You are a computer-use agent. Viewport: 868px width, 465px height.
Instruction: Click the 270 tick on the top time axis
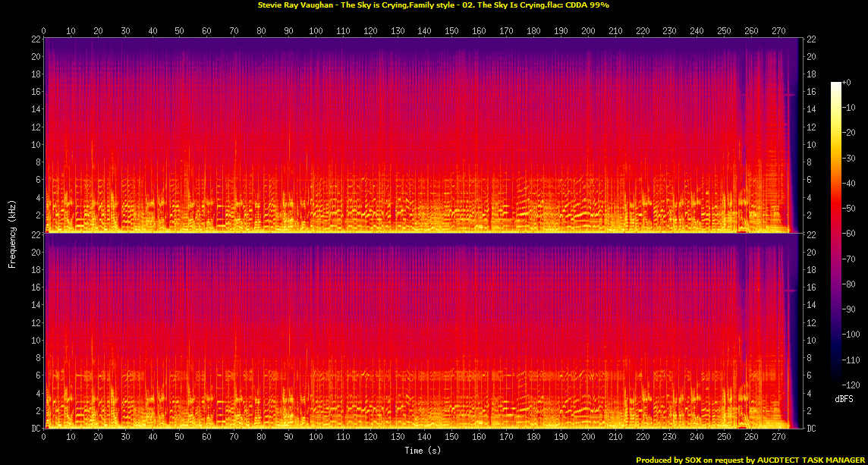(778, 31)
